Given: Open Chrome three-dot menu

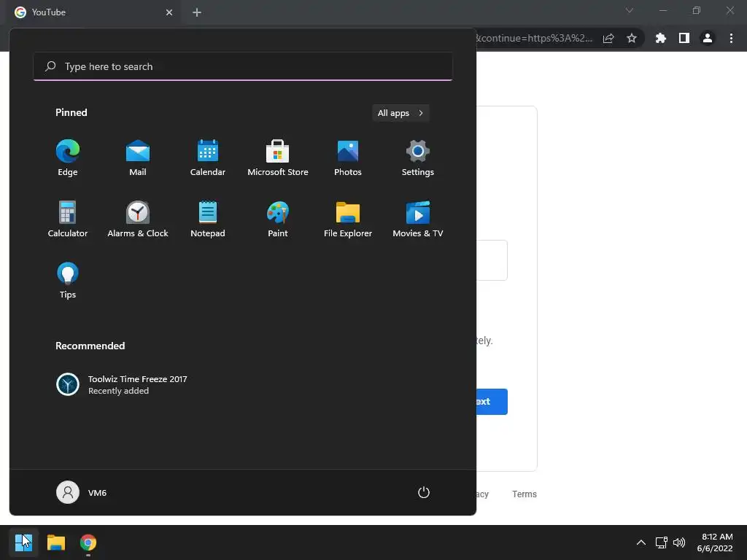Looking at the screenshot, I should (x=731, y=38).
